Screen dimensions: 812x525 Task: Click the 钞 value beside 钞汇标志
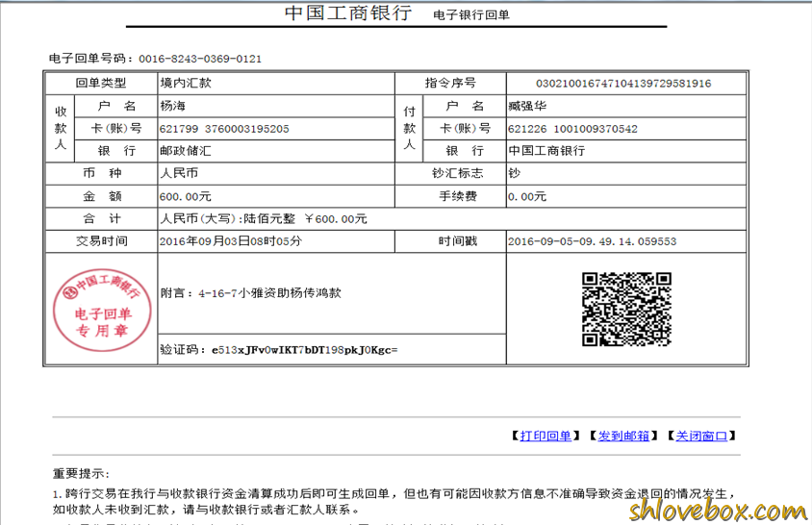514,173
